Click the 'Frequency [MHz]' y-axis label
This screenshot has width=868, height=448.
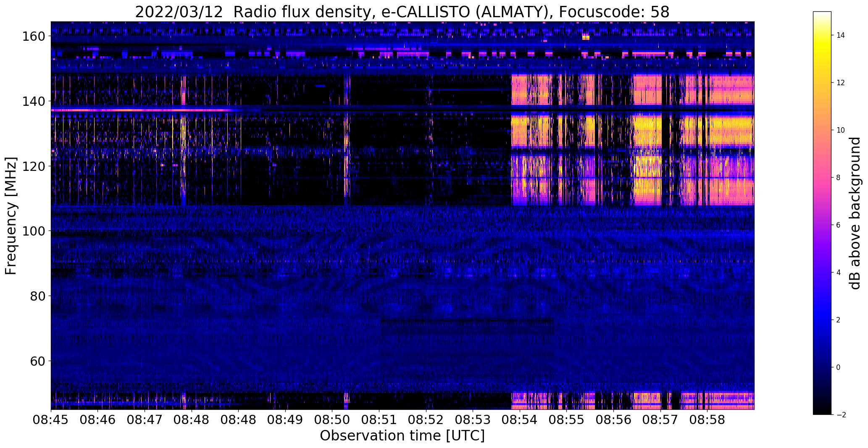[11, 216]
